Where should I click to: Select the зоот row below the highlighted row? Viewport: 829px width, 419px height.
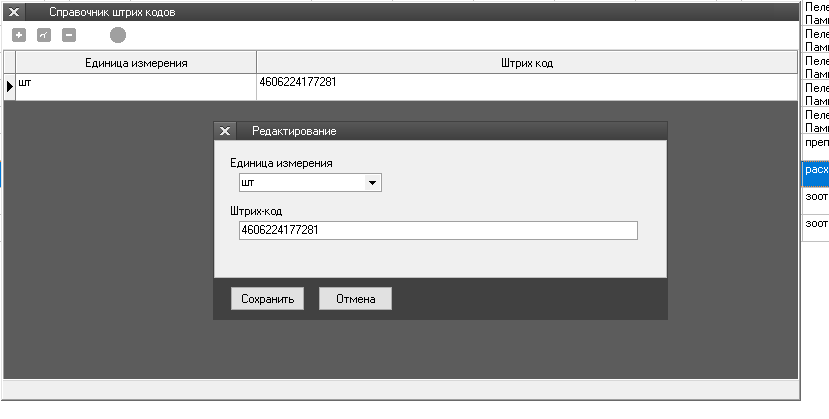point(816,197)
